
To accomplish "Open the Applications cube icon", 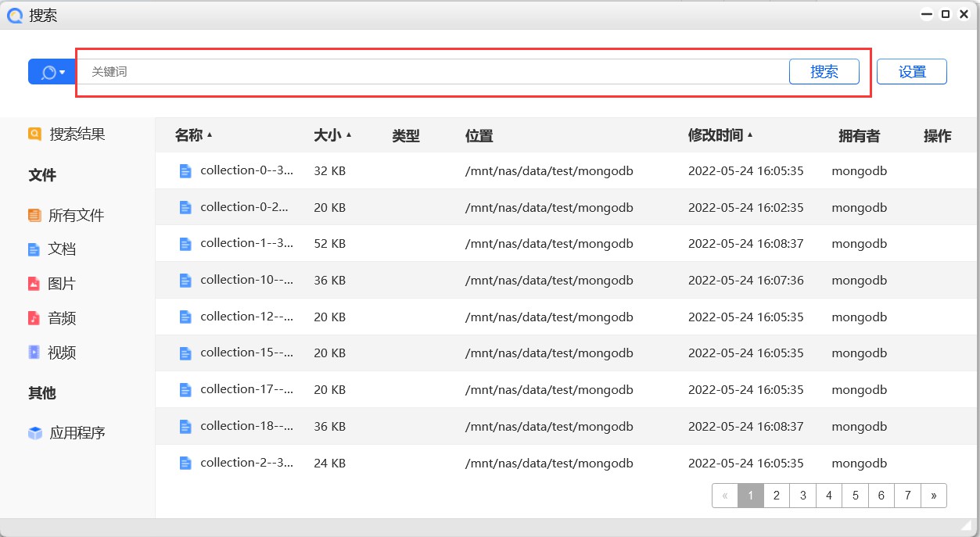I will click(35, 433).
